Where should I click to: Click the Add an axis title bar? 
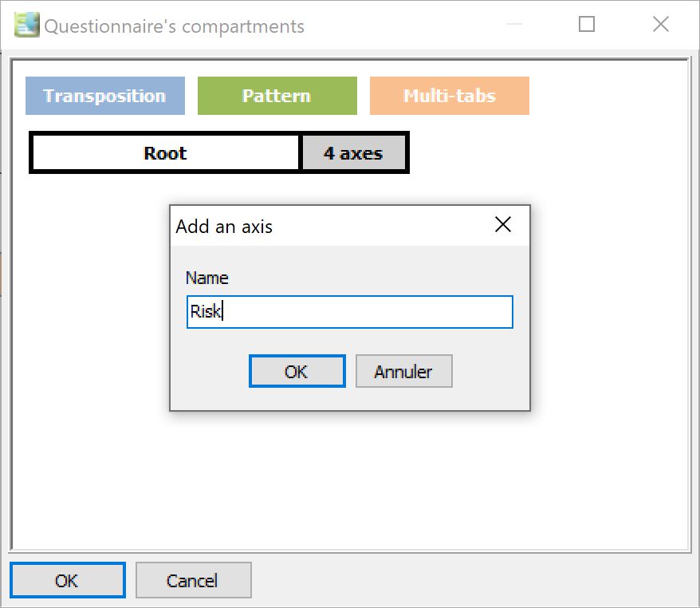[330, 226]
